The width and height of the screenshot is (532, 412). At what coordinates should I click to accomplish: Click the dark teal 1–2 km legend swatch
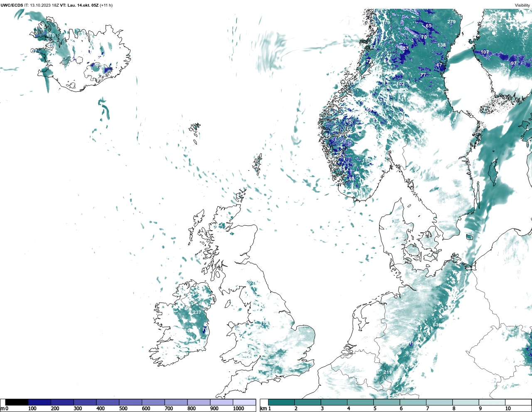tap(281, 402)
